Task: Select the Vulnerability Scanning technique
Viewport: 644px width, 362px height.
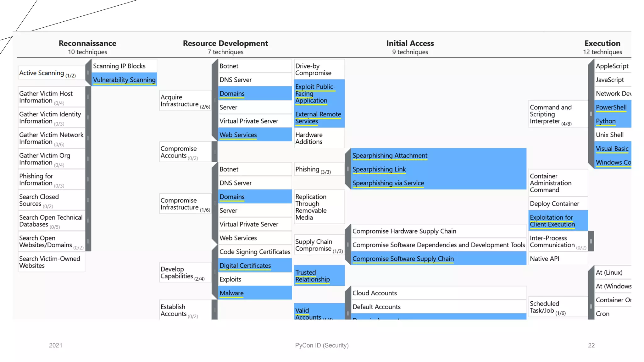Action: click(124, 80)
